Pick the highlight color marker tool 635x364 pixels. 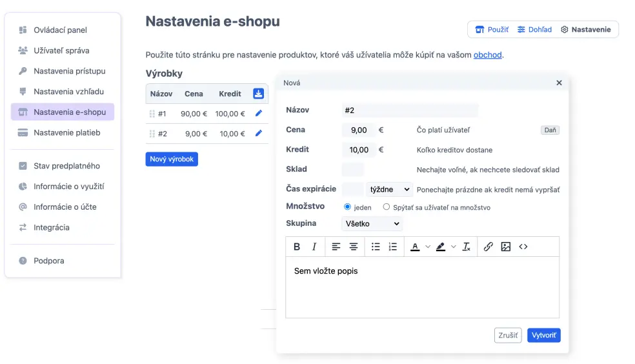(x=441, y=247)
